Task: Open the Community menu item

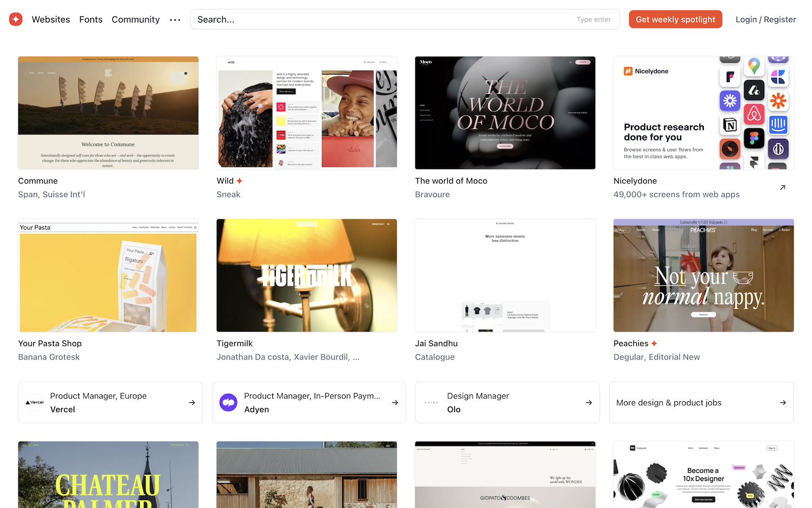Action: 135,19
